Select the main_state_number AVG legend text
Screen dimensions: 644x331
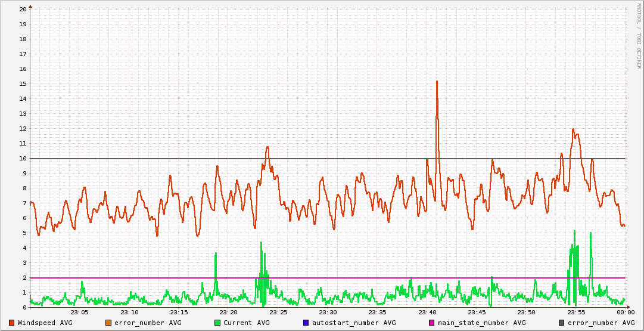[x=481, y=323]
